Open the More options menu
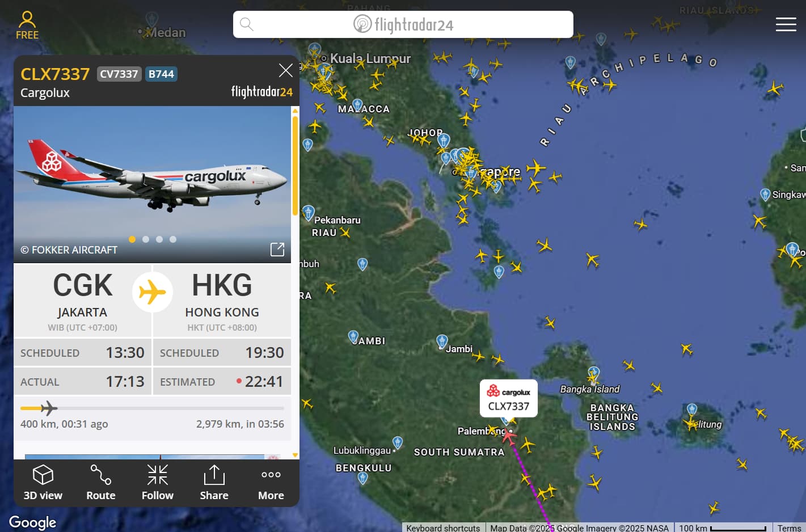806x532 pixels. (x=271, y=483)
